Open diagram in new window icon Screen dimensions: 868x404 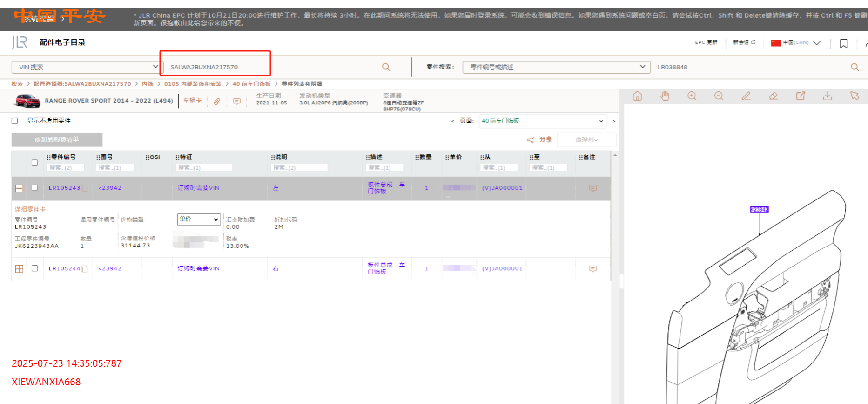[801, 96]
